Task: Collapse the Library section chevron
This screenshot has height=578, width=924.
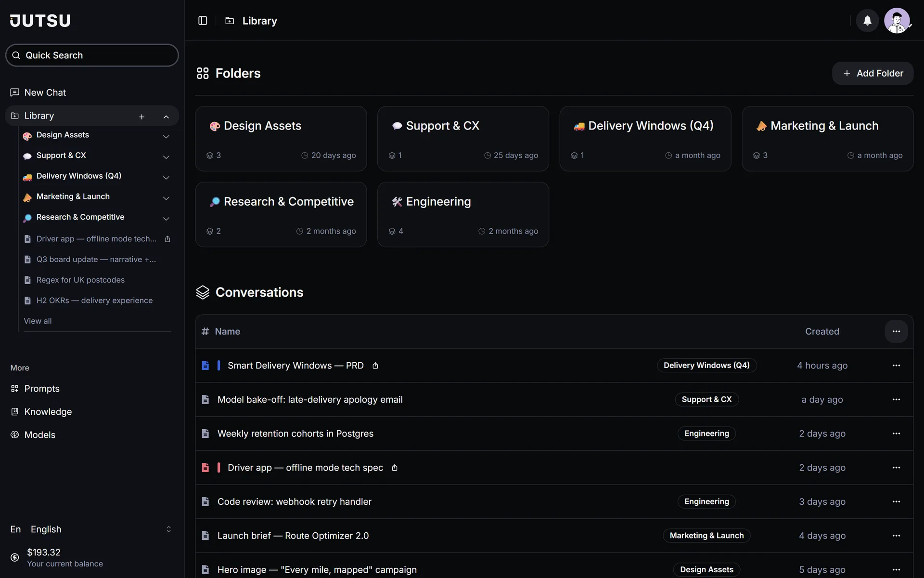Action: pyautogui.click(x=166, y=117)
